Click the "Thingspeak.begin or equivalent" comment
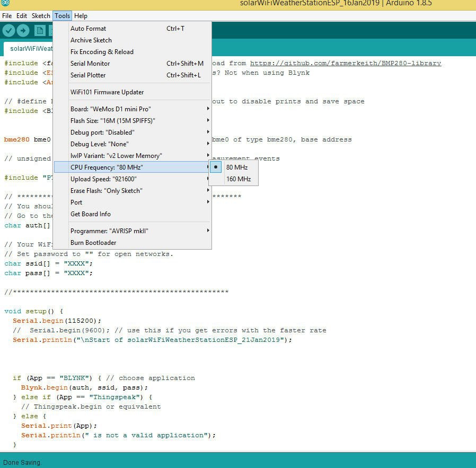The width and height of the screenshot is (476, 468). pyautogui.click(x=91, y=407)
